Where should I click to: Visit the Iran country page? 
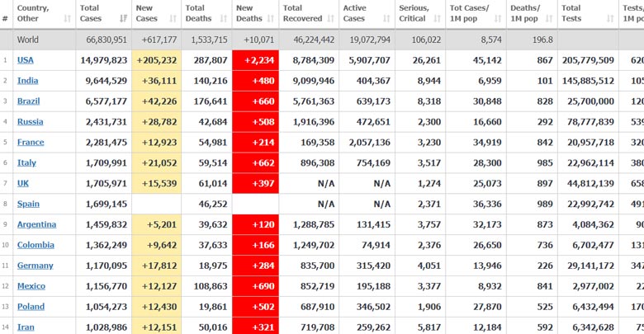(x=26, y=327)
